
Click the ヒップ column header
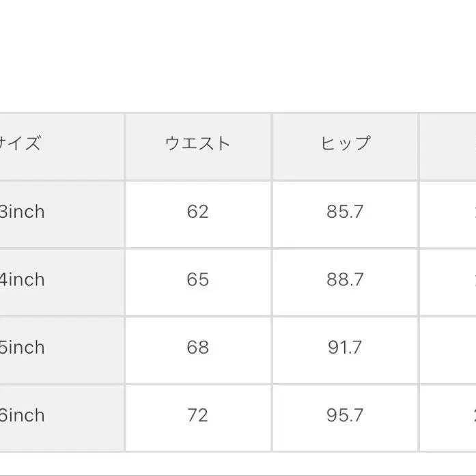[x=345, y=143]
